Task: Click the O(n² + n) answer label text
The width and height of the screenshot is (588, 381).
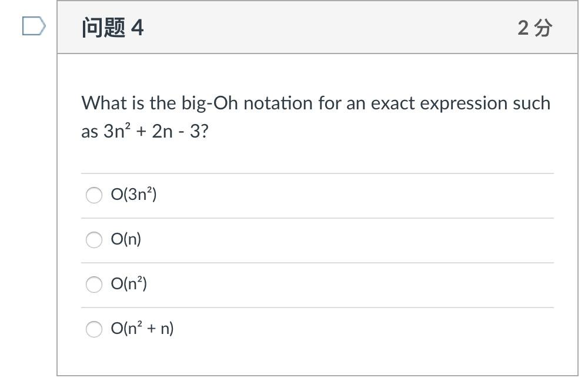Action: (142, 328)
